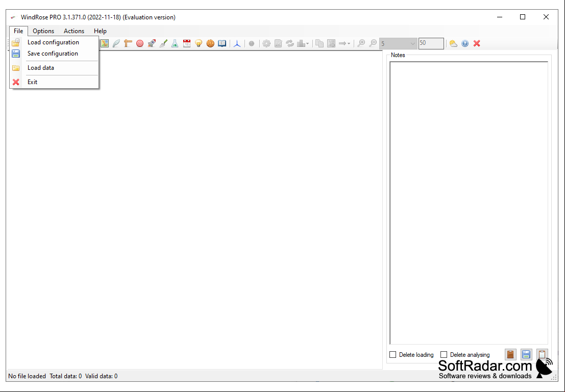Click the green flask icon

(175, 43)
